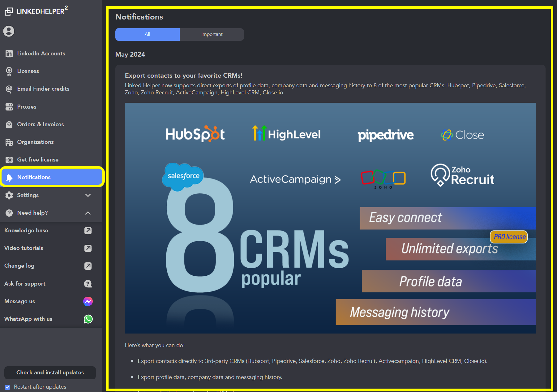Screen dimensions: 557x392
Task: Click Message us link
Action: coord(19,301)
